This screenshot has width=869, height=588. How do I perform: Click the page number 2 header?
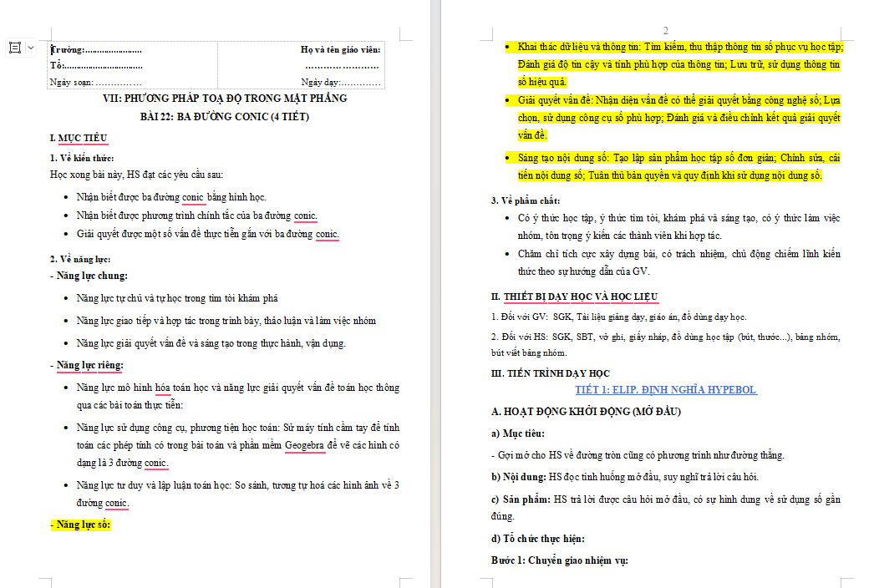(666, 30)
